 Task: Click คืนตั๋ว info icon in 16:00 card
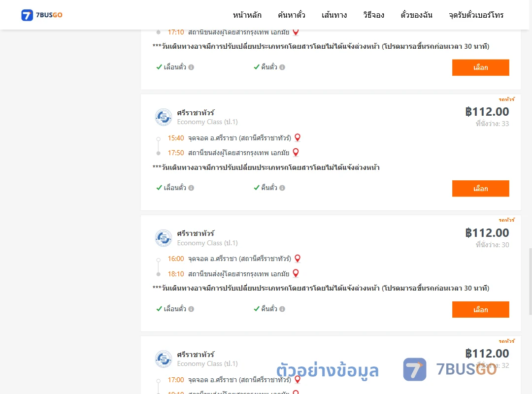pyautogui.click(x=282, y=309)
